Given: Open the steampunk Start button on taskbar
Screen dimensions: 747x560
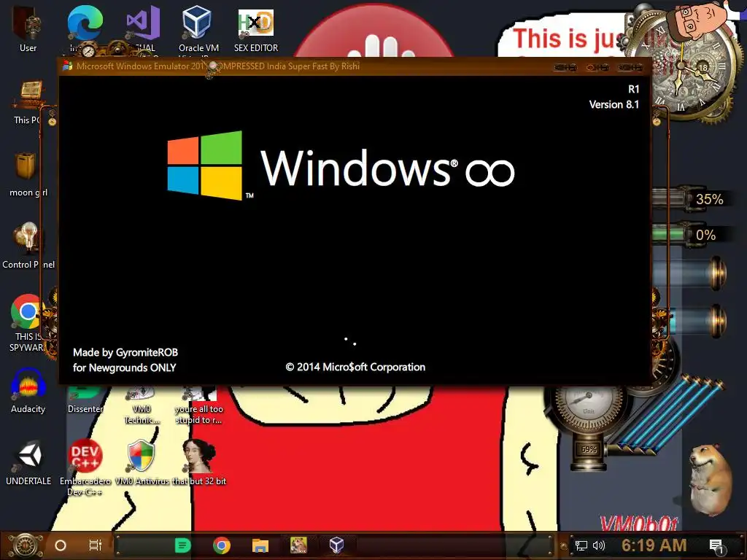Looking at the screenshot, I should coord(26,545).
